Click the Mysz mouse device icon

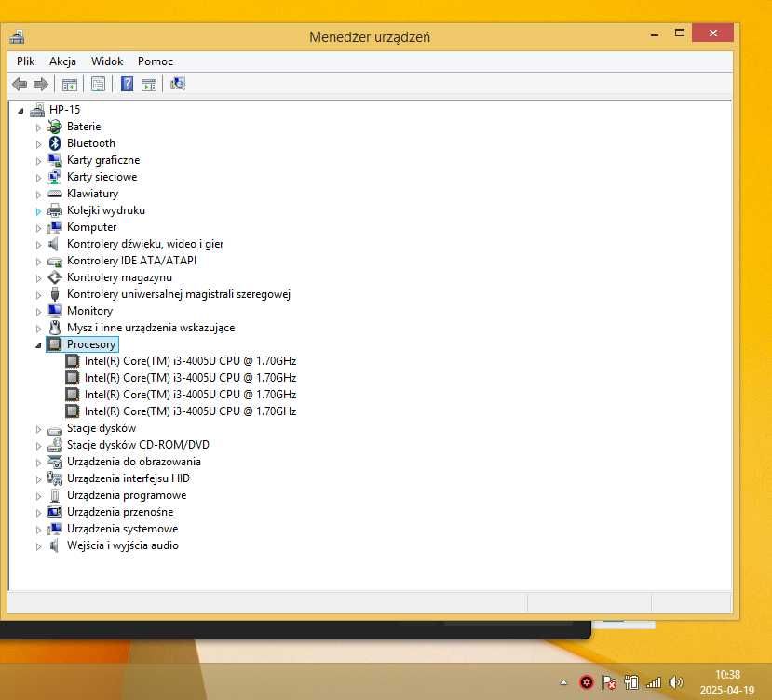point(55,328)
